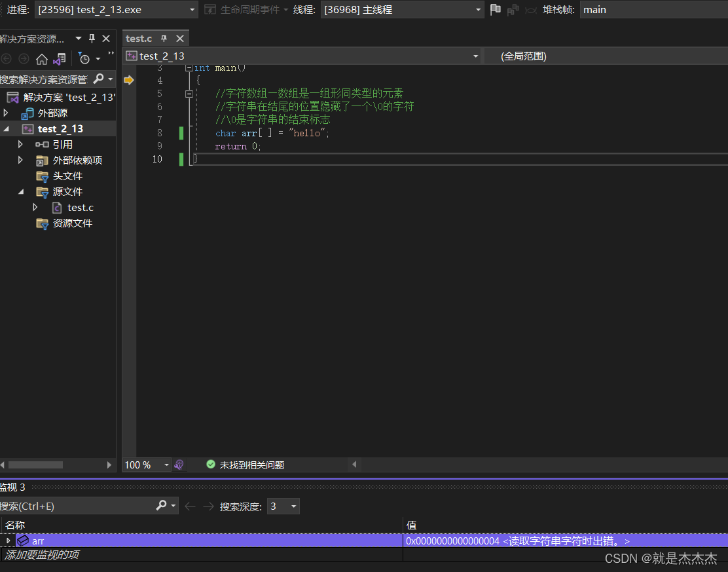Expand the 引用 references node
The height and width of the screenshot is (572, 728).
pyautogui.click(x=20, y=145)
